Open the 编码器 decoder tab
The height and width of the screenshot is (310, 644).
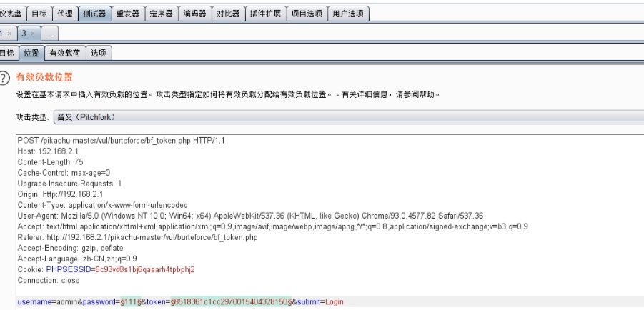point(194,14)
